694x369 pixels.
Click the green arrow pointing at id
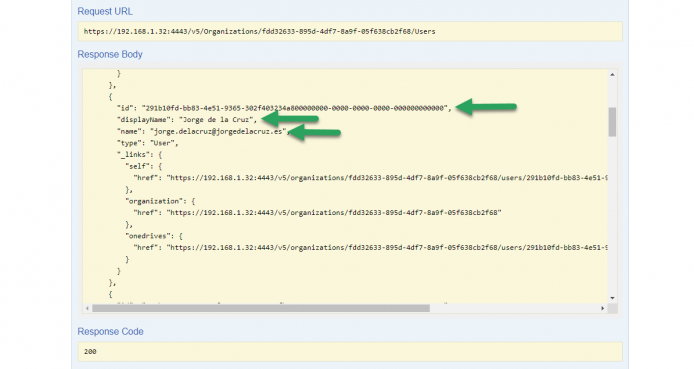click(486, 107)
